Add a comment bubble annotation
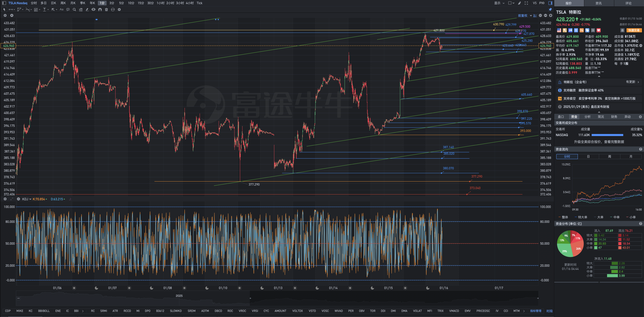This screenshot has height=317, width=644. (x=68, y=9)
